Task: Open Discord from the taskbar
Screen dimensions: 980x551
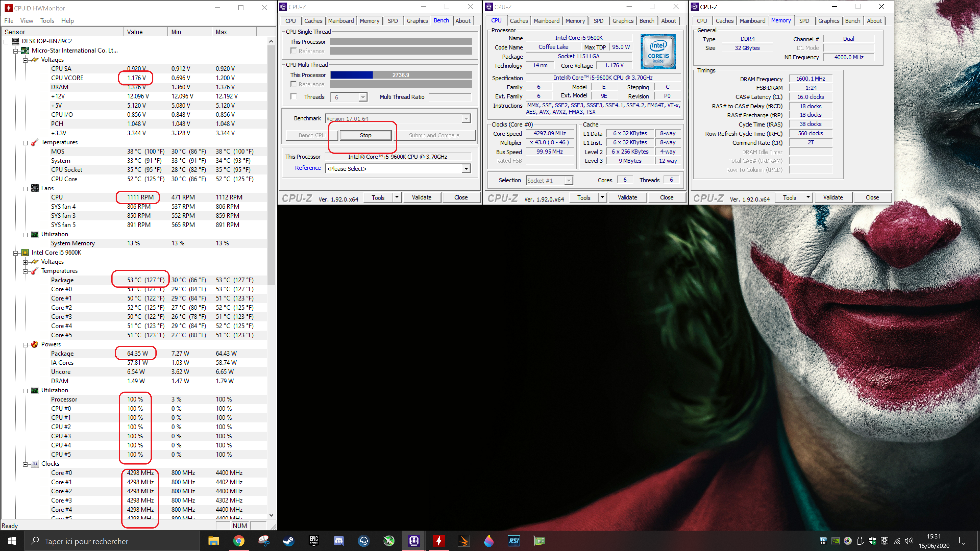Action: point(339,541)
